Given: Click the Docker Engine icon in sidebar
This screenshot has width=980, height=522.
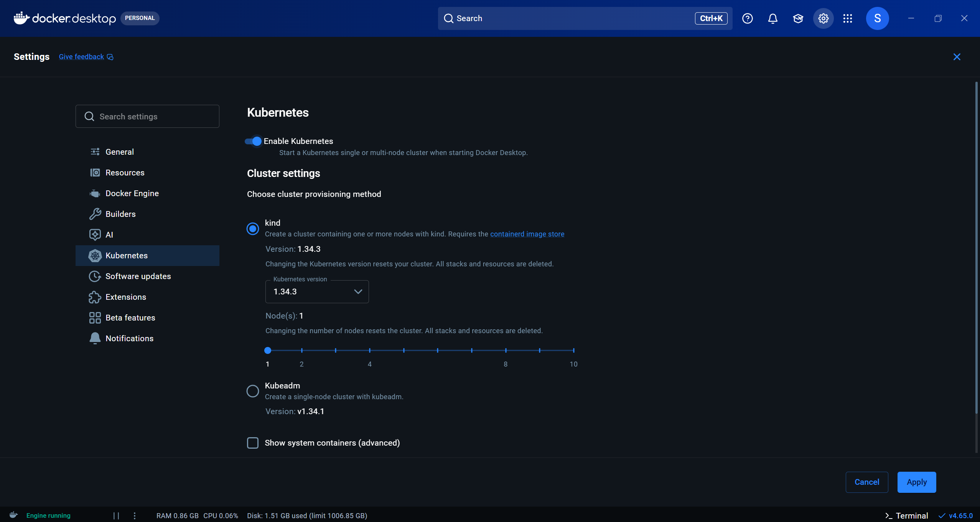Looking at the screenshot, I should pyautogui.click(x=95, y=193).
